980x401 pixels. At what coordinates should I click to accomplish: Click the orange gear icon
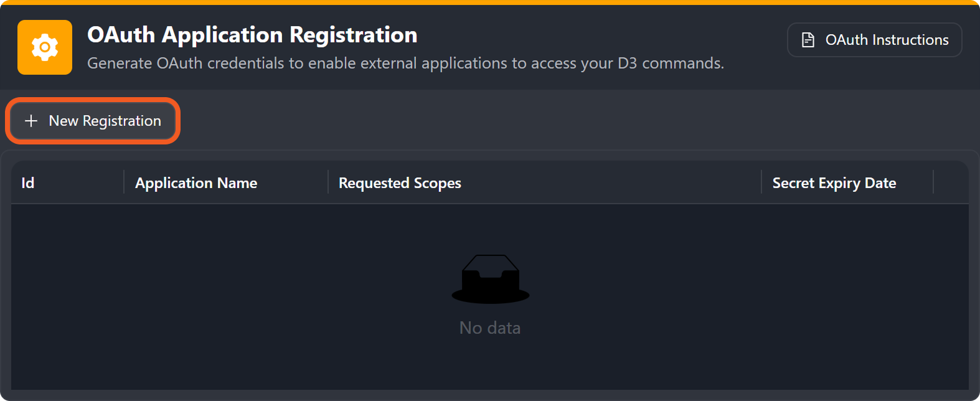pos(45,47)
